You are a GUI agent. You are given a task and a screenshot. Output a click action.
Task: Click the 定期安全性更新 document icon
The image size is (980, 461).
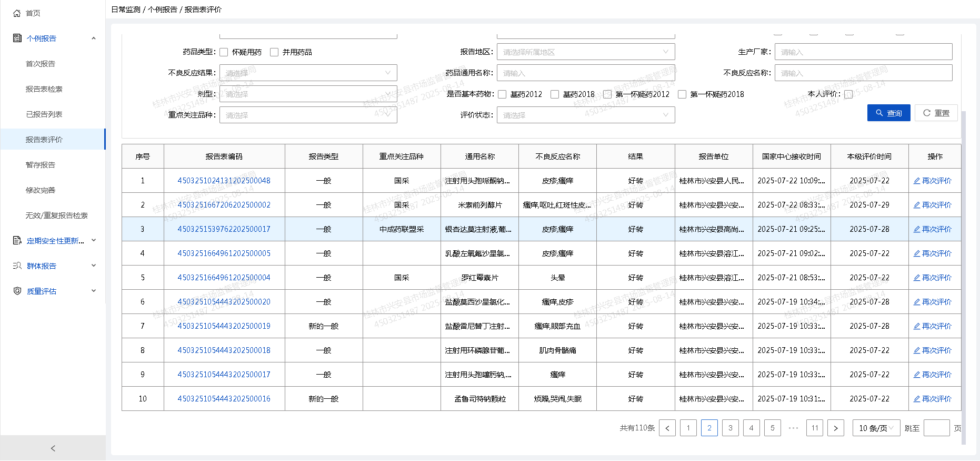coord(17,240)
